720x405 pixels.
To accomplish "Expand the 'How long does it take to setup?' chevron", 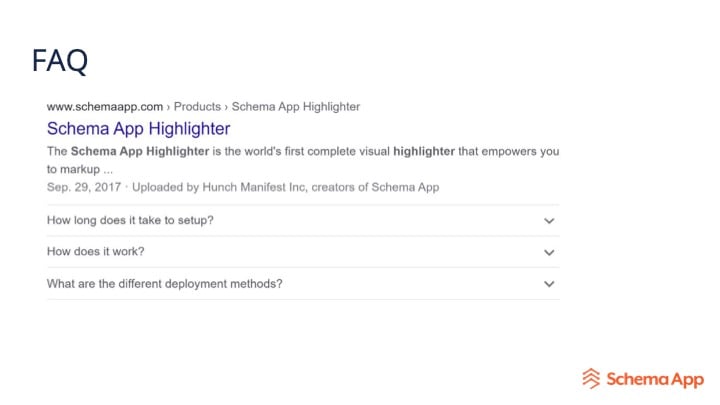I will [x=549, y=221].
